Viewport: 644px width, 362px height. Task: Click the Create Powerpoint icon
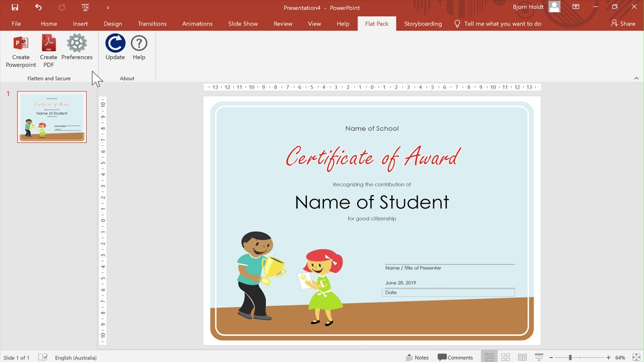(21, 43)
